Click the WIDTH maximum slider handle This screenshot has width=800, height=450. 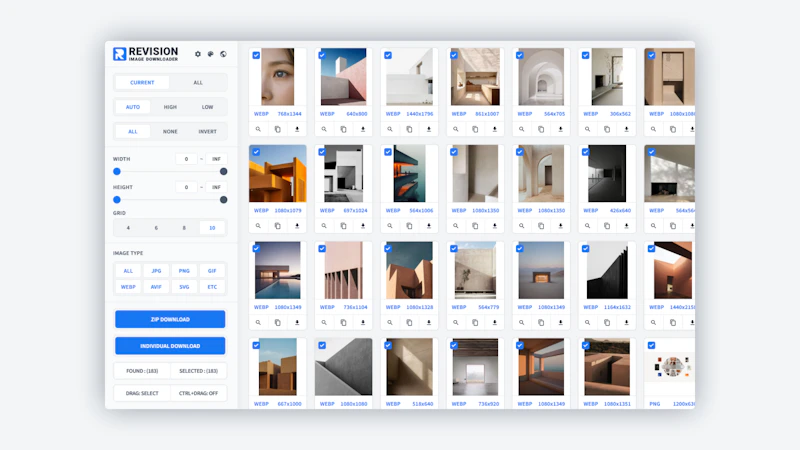tap(223, 171)
